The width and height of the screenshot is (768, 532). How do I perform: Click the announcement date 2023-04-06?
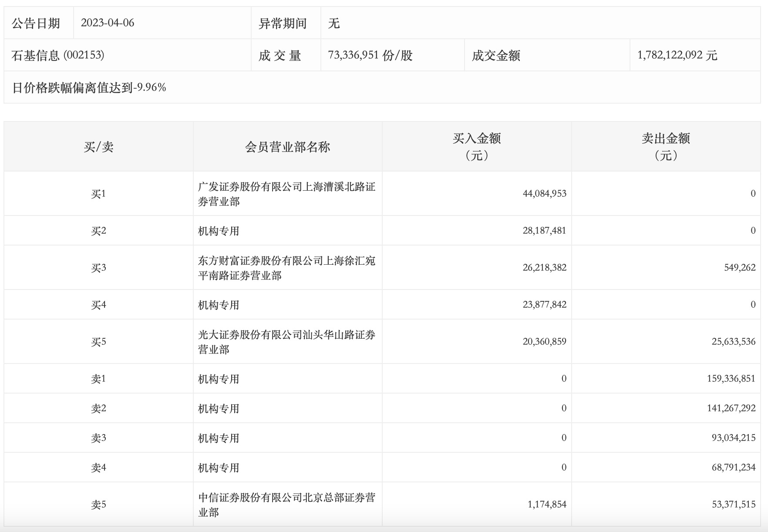(x=108, y=23)
